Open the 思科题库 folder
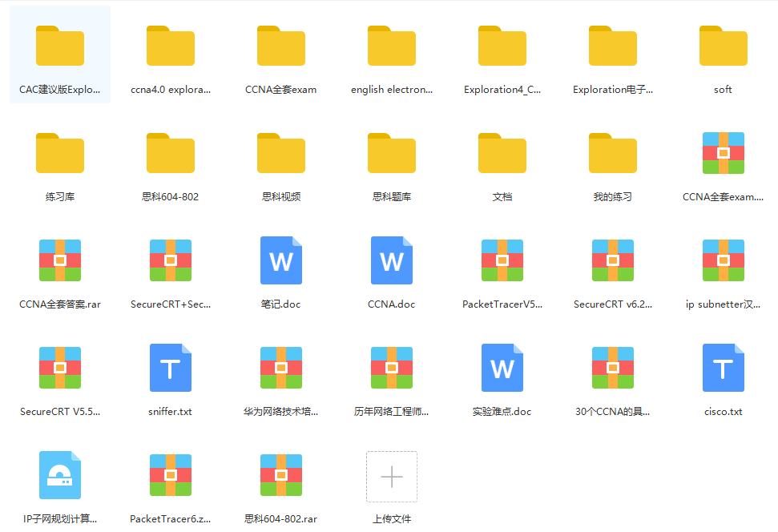 pos(392,153)
